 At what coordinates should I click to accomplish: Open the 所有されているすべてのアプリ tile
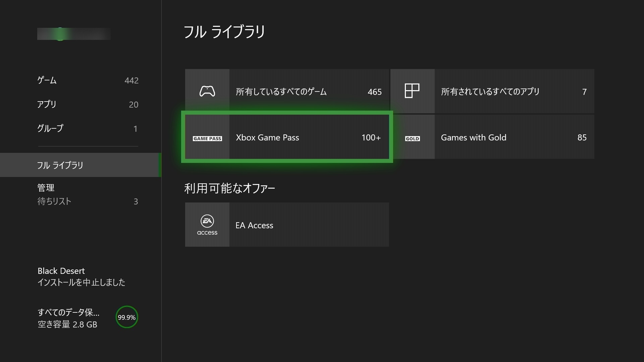coord(513,91)
